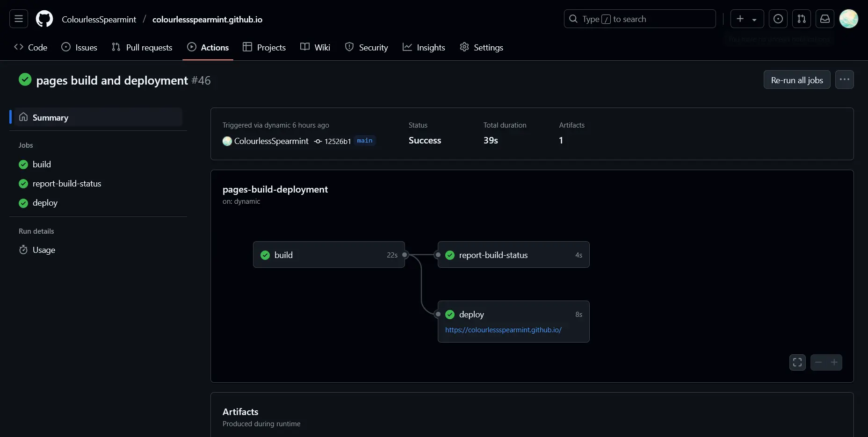Open Usage under Run details
Screen dimensions: 868x437
pyautogui.click(x=98, y=250)
